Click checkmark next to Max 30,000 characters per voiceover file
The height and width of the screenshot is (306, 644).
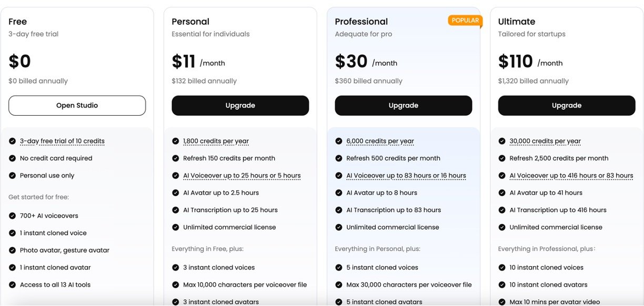click(339, 285)
